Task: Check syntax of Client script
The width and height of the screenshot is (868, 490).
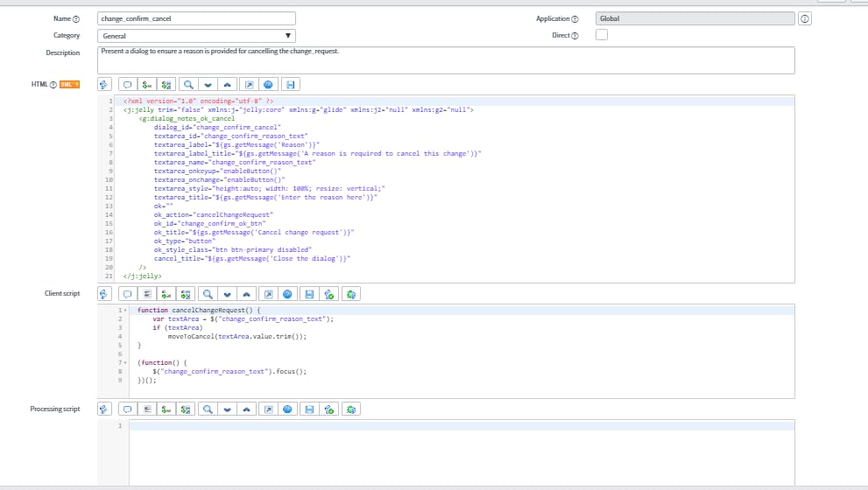Action: 328,294
